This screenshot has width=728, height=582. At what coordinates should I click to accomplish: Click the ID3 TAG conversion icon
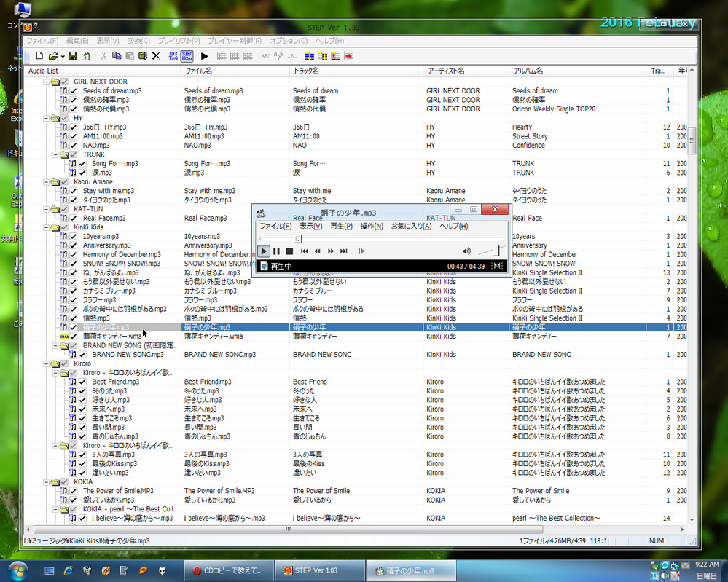point(173,56)
